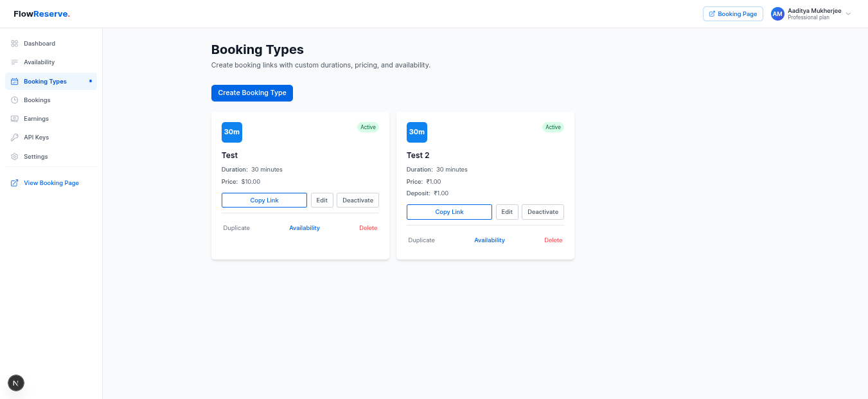Click the Create Booking Type button
Viewport: 868px width, 399px height.
point(252,93)
